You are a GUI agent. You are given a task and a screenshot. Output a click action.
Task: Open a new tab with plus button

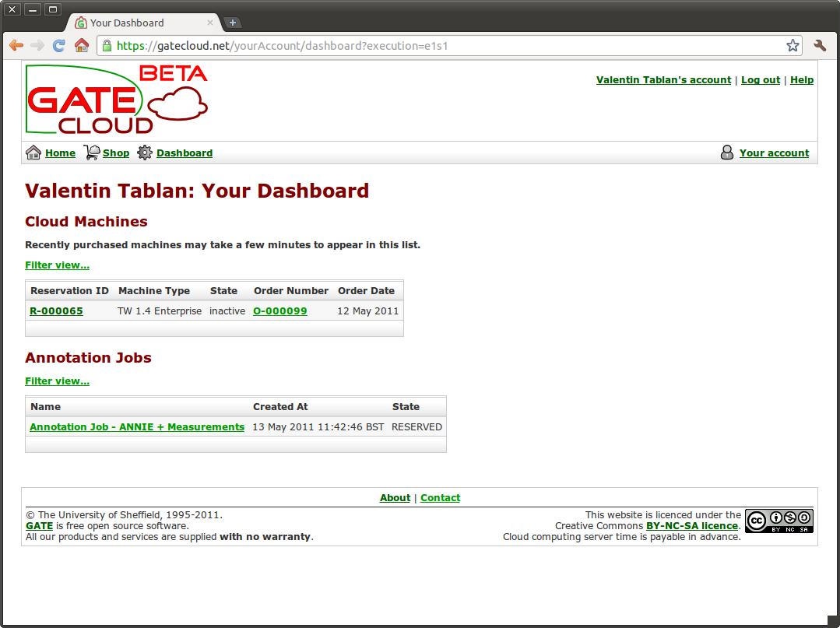coord(233,23)
